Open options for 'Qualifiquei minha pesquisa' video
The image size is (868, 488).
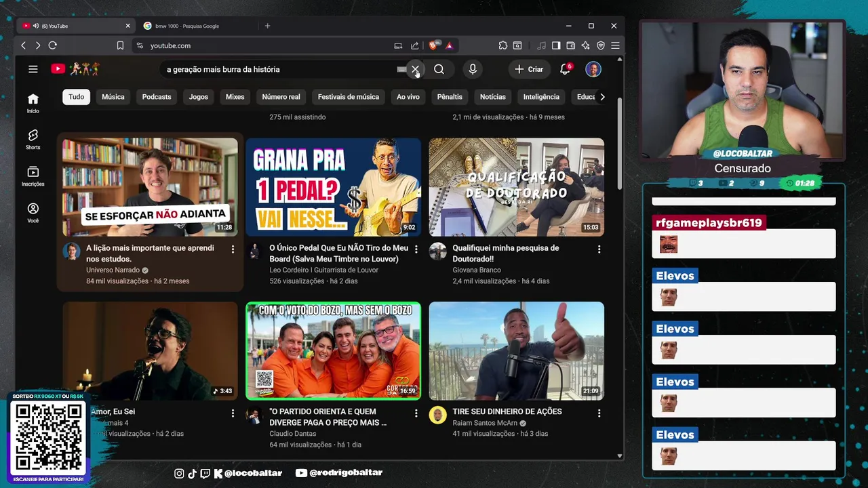pos(599,249)
